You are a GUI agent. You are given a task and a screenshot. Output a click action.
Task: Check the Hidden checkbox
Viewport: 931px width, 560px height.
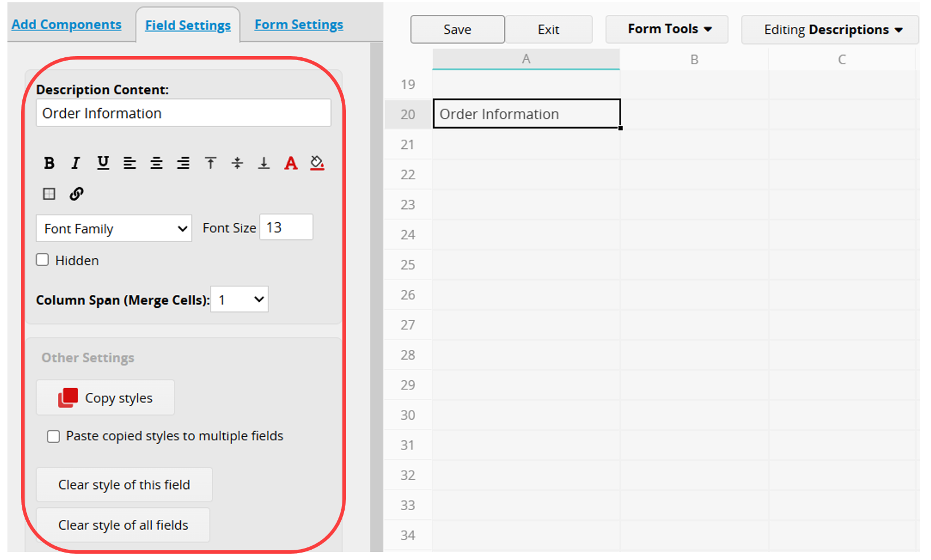tap(42, 260)
